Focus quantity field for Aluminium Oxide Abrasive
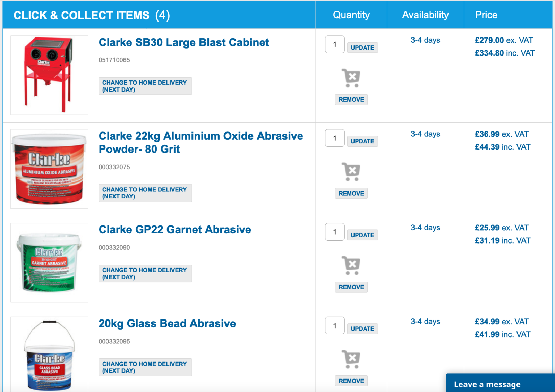 [334, 138]
